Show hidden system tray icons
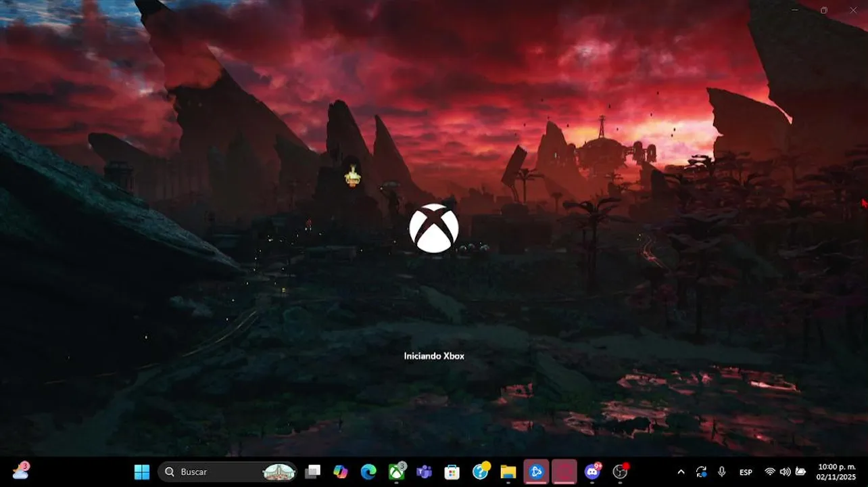 coord(681,471)
